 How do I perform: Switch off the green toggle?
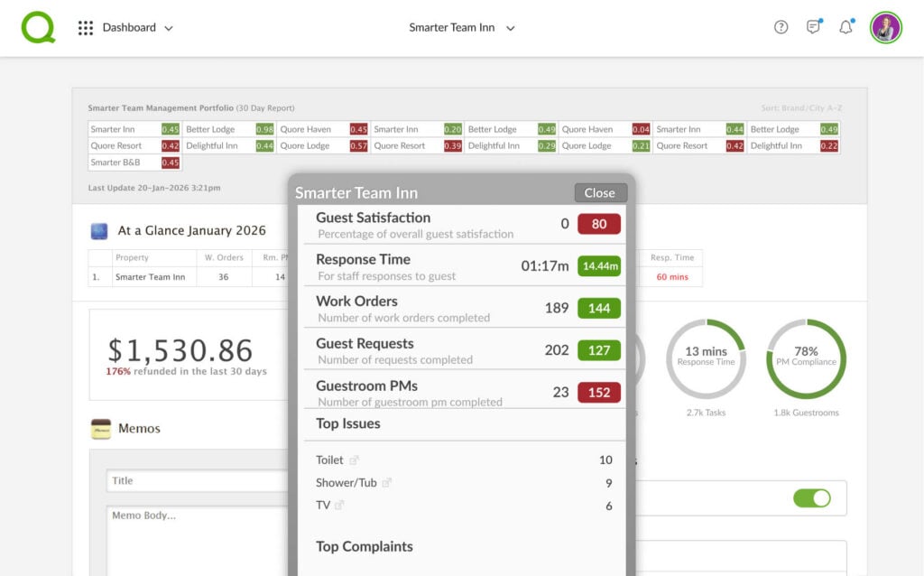pos(812,498)
